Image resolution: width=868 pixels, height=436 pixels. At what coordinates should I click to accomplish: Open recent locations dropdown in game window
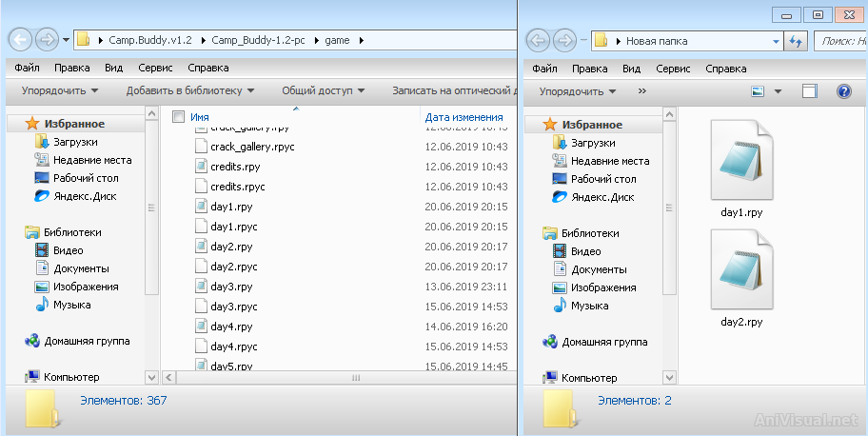click(x=67, y=40)
